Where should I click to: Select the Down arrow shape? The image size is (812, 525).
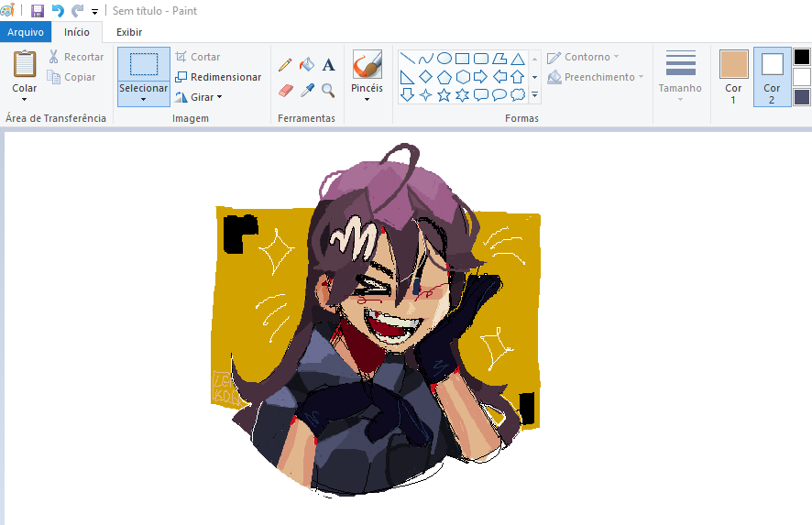tap(408, 94)
